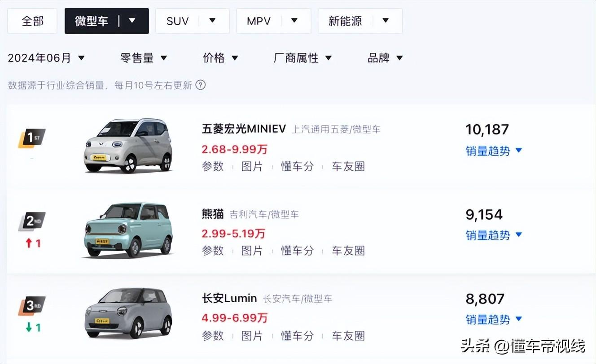Open 参数 for 五菱宏光MINIEV
This screenshot has width=596, height=364.
[x=212, y=166]
